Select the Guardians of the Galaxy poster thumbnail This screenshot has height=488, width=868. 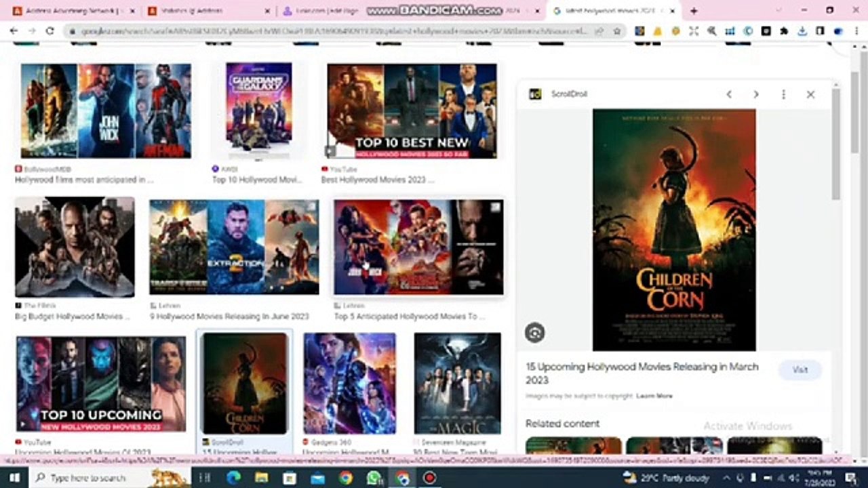click(259, 111)
